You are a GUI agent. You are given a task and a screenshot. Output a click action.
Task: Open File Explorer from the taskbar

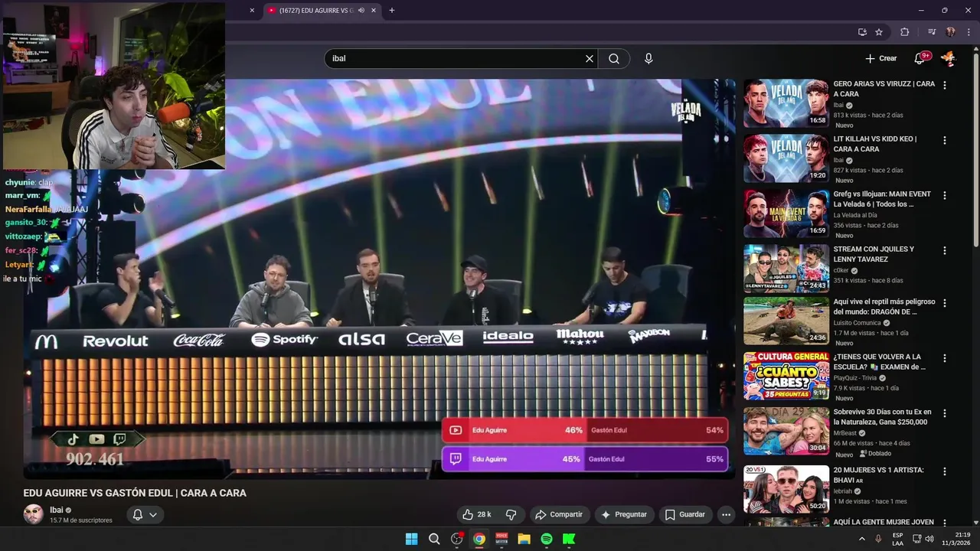pos(524,539)
